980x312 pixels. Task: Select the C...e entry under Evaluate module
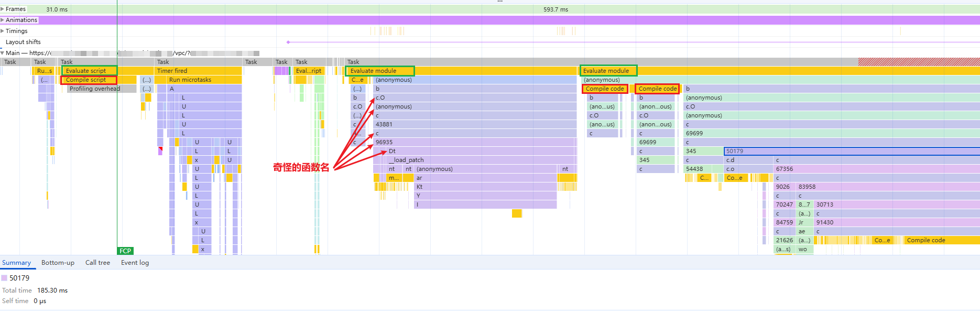(357, 80)
